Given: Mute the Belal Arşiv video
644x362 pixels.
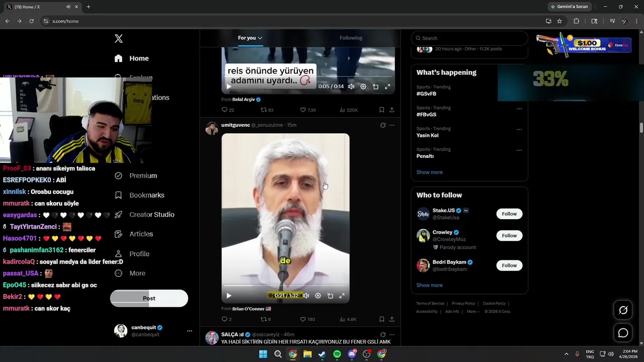Looking at the screenshot, I should coord(351,86).
